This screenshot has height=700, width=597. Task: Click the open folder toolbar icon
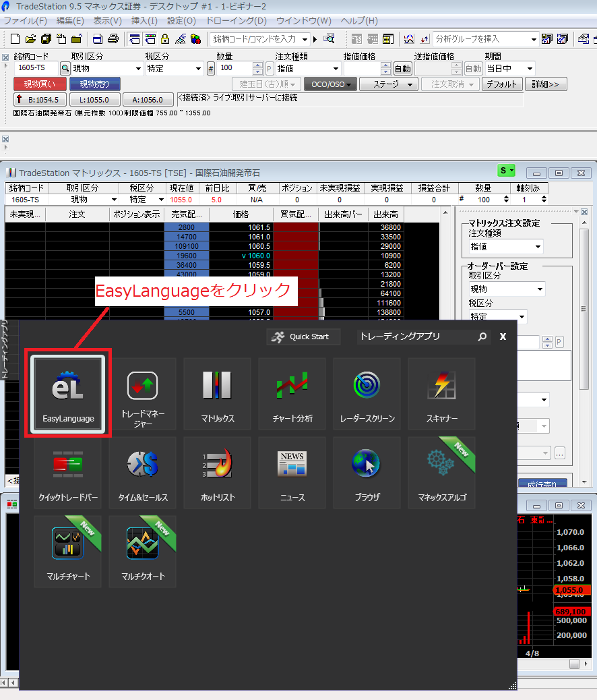pos(30,39)
